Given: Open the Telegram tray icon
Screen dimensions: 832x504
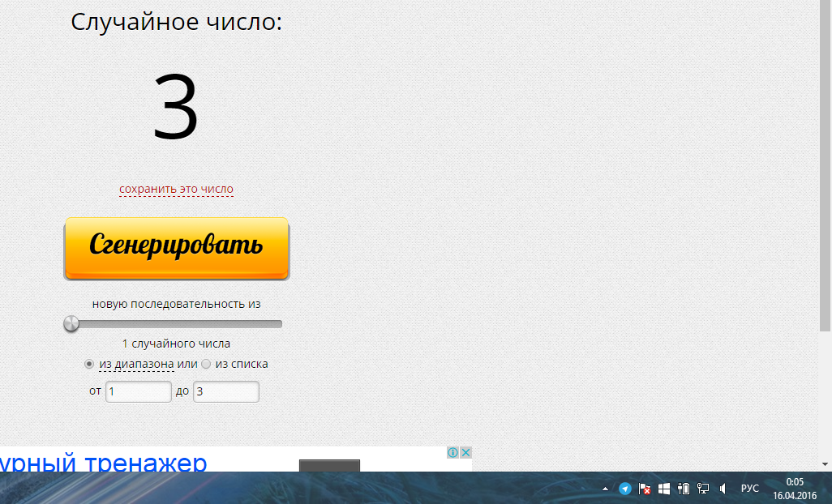Looking at the screenshot, I should [625, 489].
